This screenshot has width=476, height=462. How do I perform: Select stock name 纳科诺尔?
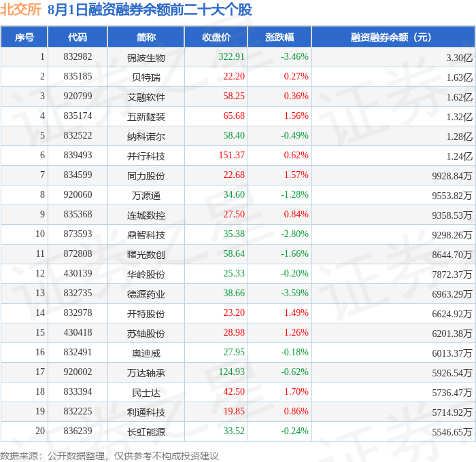click(x=146, y=137)
